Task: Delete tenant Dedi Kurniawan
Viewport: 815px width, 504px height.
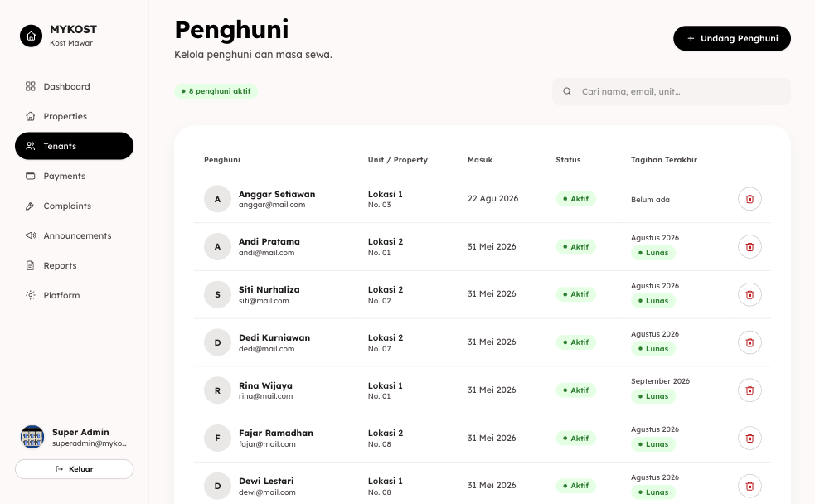Action: (x=750, y=342)
